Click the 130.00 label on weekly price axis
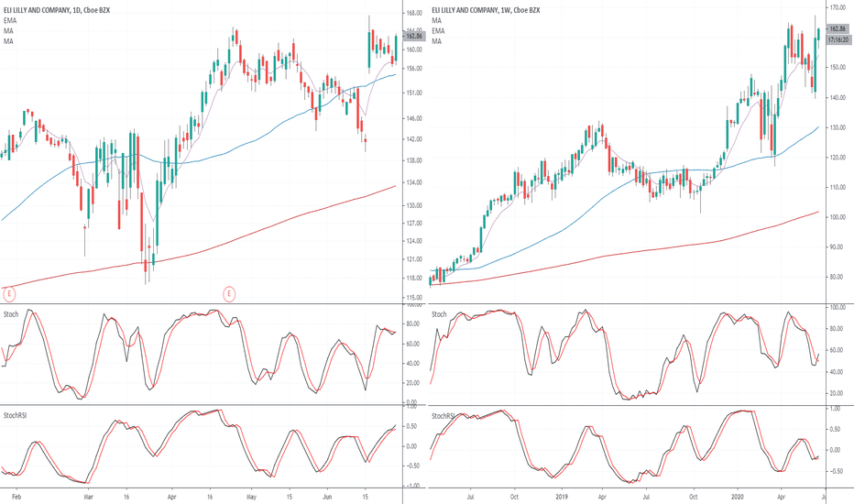 coord(838,127)
